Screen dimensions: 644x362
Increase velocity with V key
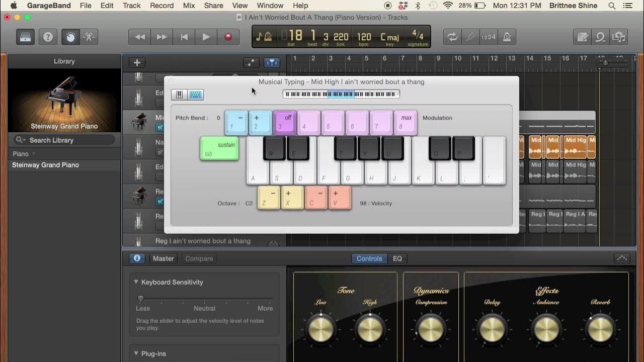(x=340, y=198)
